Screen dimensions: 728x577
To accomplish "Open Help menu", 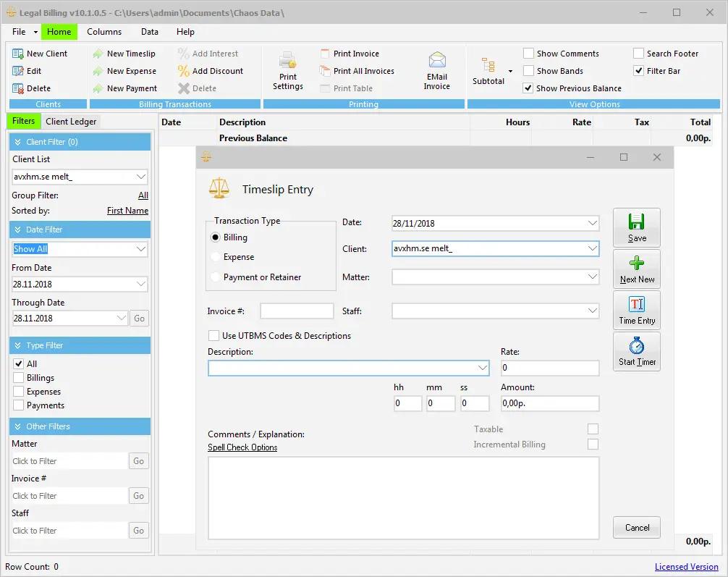I will pyautogui.click(x=185, y=32).
